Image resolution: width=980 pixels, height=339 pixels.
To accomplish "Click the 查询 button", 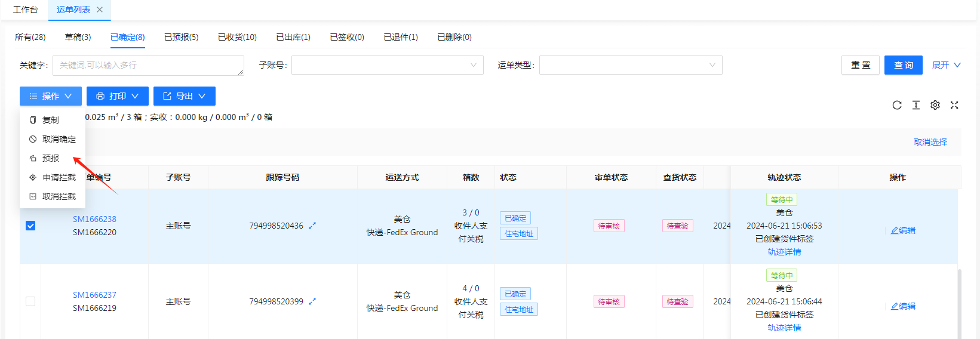I will [903, 65].
